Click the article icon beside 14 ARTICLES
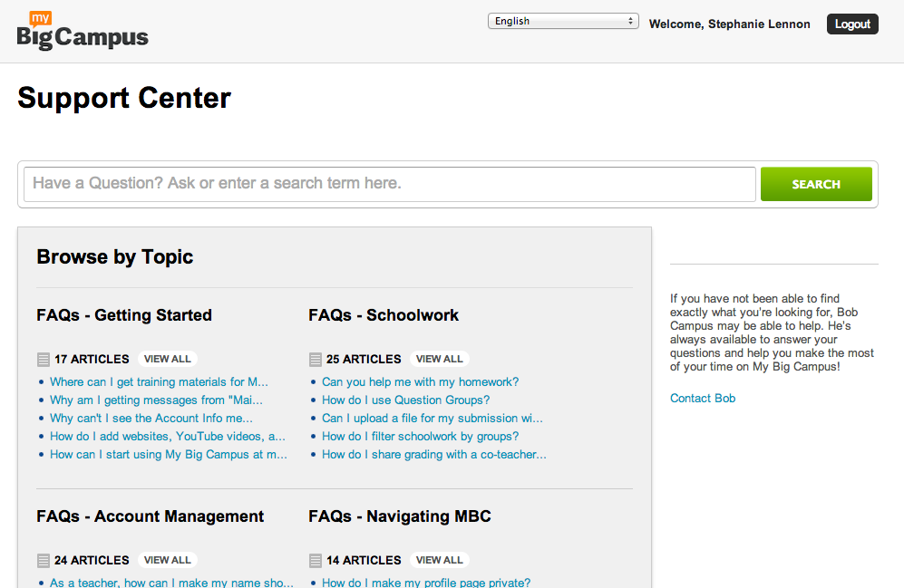Image resolution: width=904 pixels, height=588 pixels. tap(316, 560)
